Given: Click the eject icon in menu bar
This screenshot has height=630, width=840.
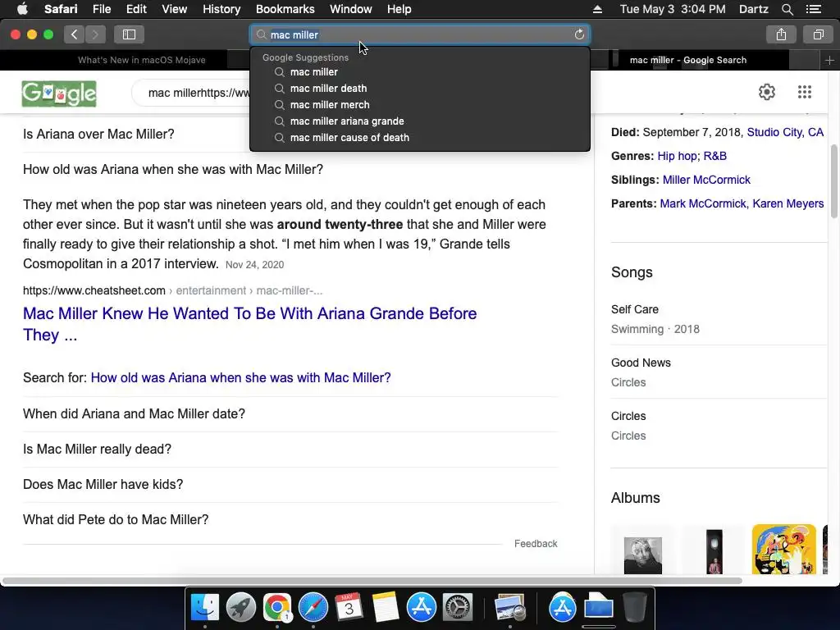Looking at the screenshot, I should (x=597, y=9).
